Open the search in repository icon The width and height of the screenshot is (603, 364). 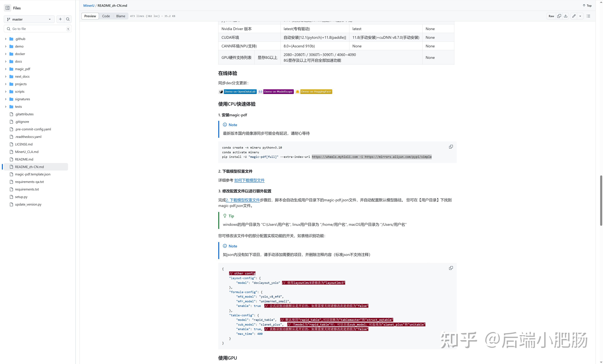[x=68, y=19]
